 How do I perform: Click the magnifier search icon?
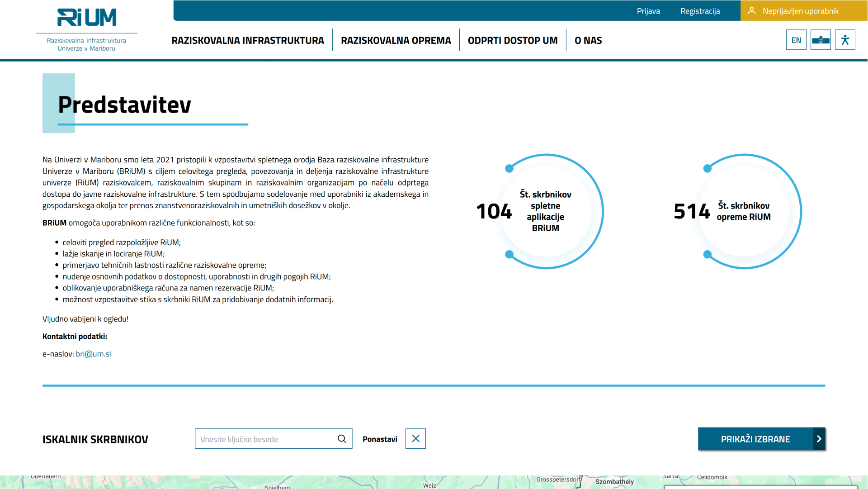pos(342,439)
